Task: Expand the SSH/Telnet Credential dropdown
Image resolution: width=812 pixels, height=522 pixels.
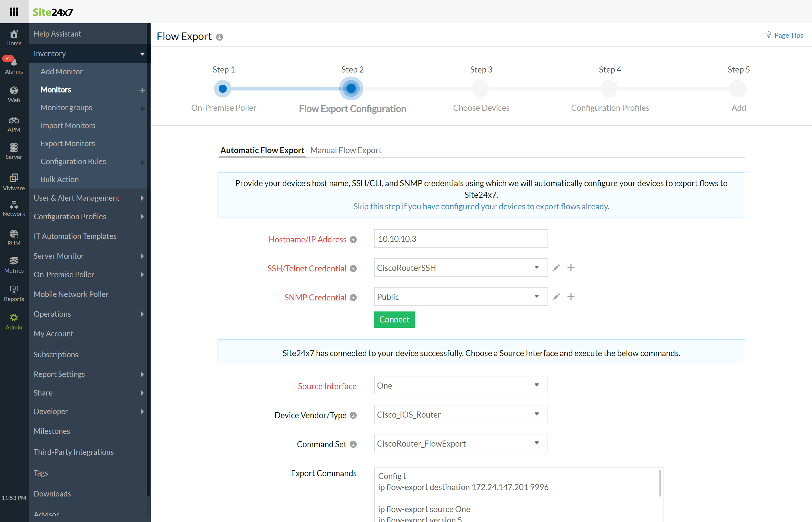Action: [536, 267]
